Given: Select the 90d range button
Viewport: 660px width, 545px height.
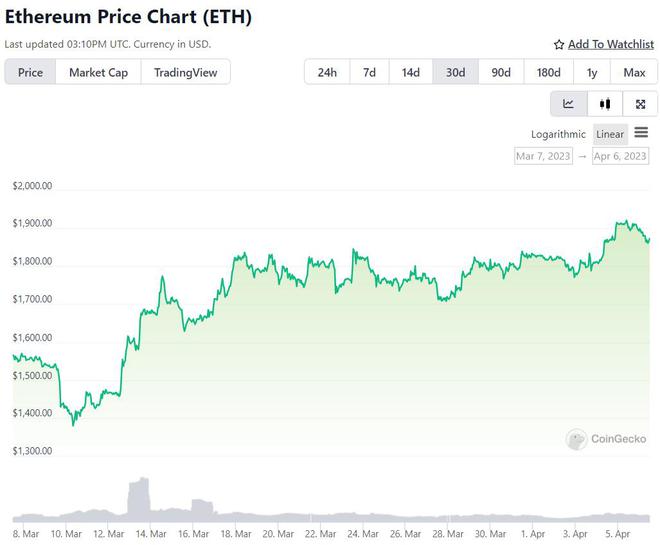Looking at the screenshot, I should pyautogui.click(x=501, y=72).
